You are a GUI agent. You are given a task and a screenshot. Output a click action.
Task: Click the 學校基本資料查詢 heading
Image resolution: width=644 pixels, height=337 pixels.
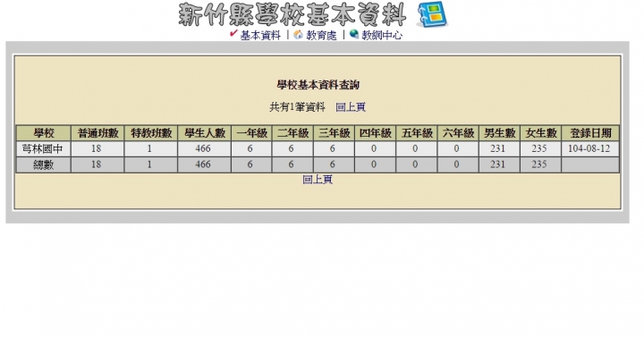point(318,85)
